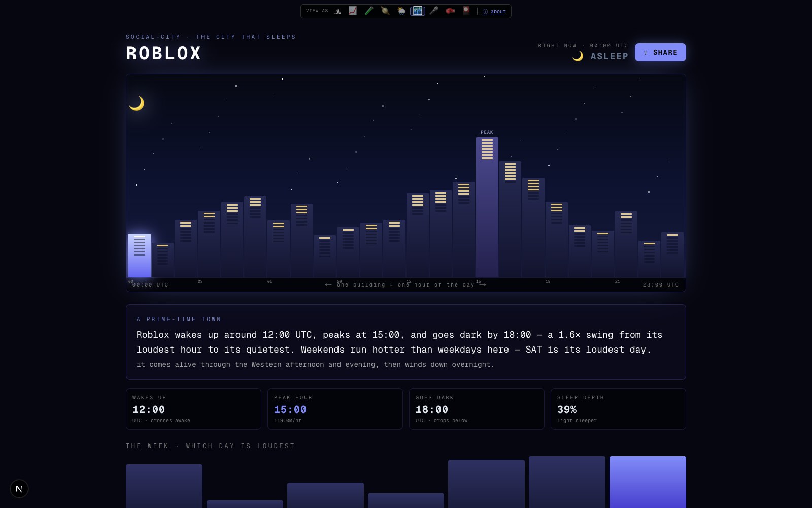Click the '23:00 UTC' axis end label
This screenshot has height=508, width=812.
[x=661, y=285]
